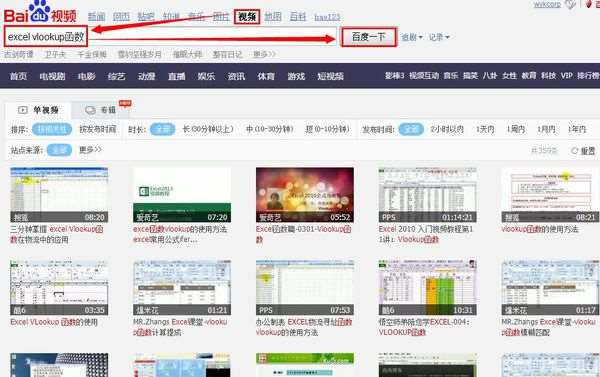This screenshot has width=600, height=377.
Task: Open the 爱奇艺 video thumbnail 07:20
Action: (x=182, y=195)
